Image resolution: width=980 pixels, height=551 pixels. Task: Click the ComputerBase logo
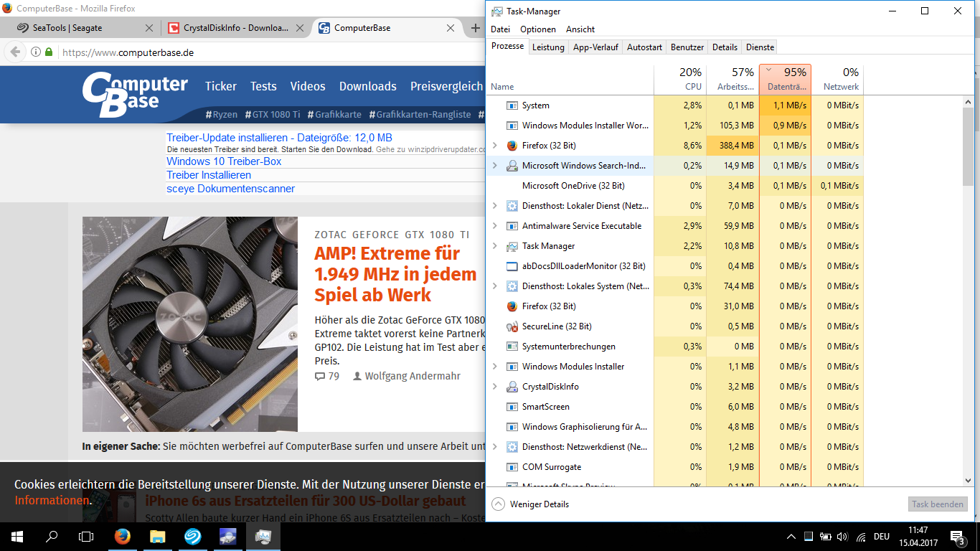coord(135,94)
